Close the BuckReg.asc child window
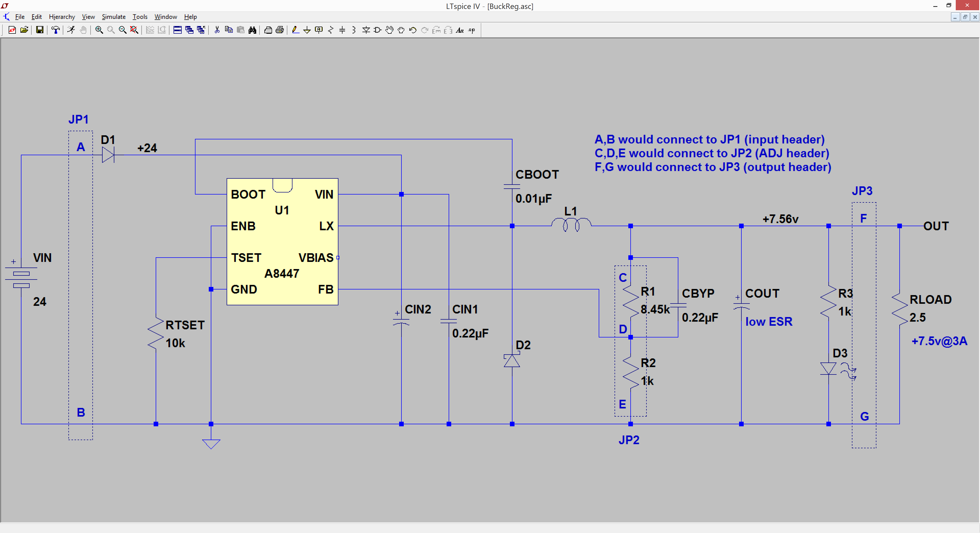 pyautogui.click(x=975, y=17)
